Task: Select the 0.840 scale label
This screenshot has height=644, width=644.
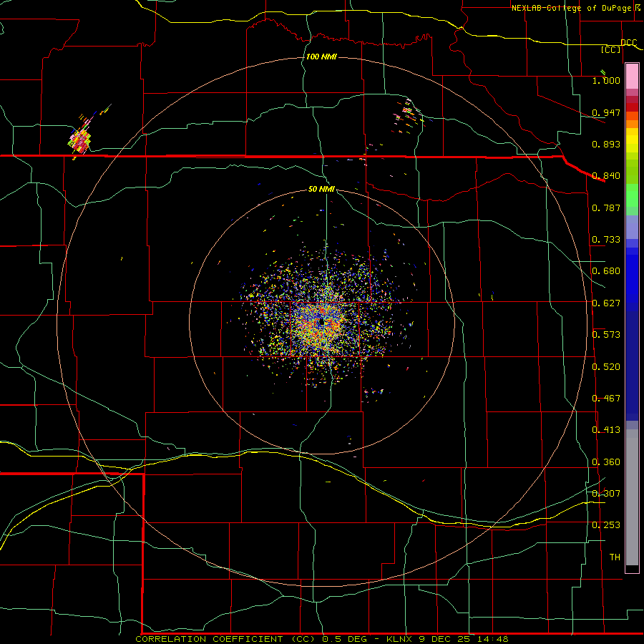Action: pos(606,176)
